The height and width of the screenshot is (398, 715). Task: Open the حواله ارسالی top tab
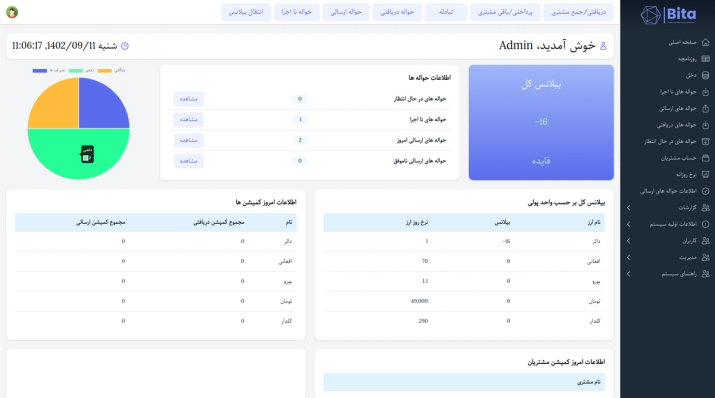point(346,12)
